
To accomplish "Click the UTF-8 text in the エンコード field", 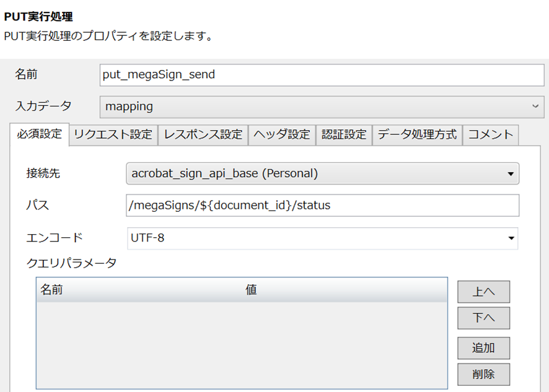I will coord(147,238).
